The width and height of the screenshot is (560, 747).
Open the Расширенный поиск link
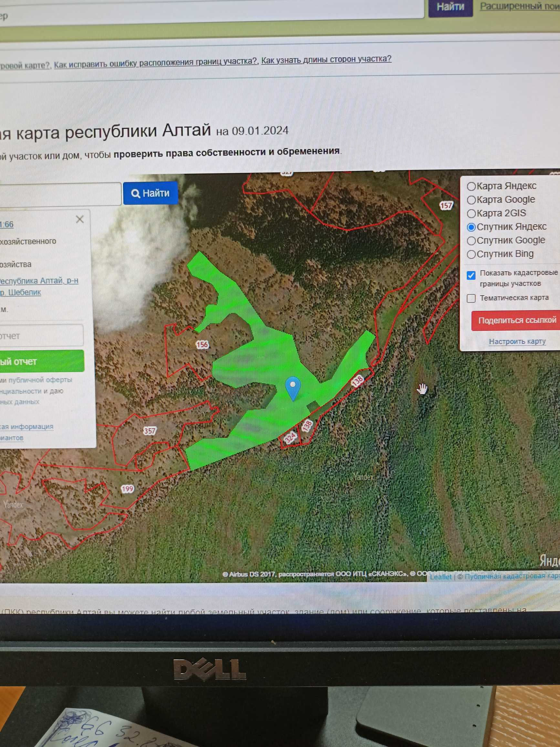[x=520, y=6]
